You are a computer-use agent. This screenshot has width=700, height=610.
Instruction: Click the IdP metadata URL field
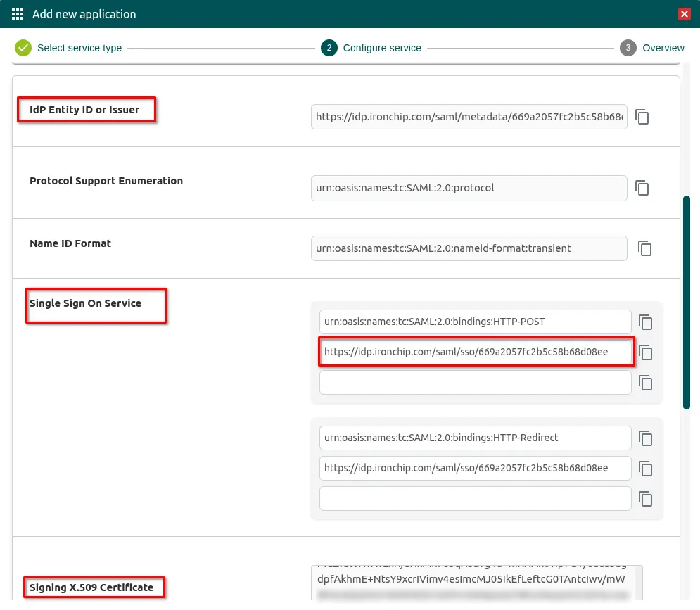(469, 117)
